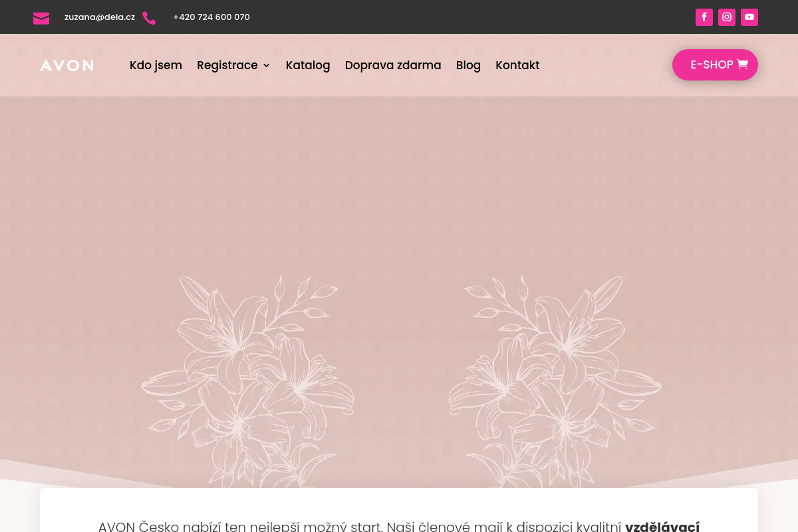Viewport: 798px width, 532px height.
Task: Click the shopping cart icon in E-SHOP
Action: 743,65
